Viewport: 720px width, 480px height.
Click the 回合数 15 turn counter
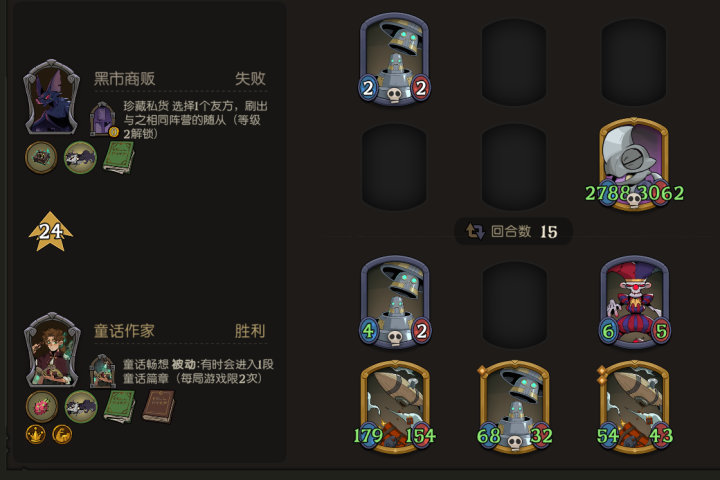(513, 231)
